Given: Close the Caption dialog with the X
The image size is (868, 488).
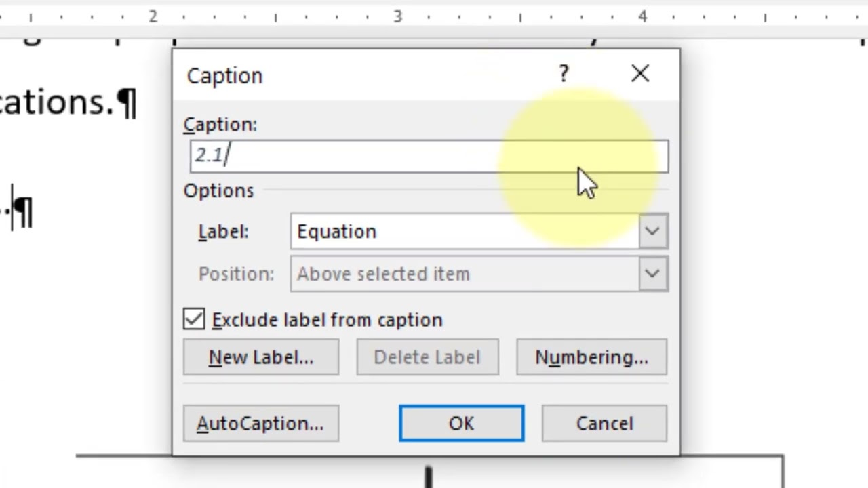Looking at the screenshot, I should (x=640, y=74).
